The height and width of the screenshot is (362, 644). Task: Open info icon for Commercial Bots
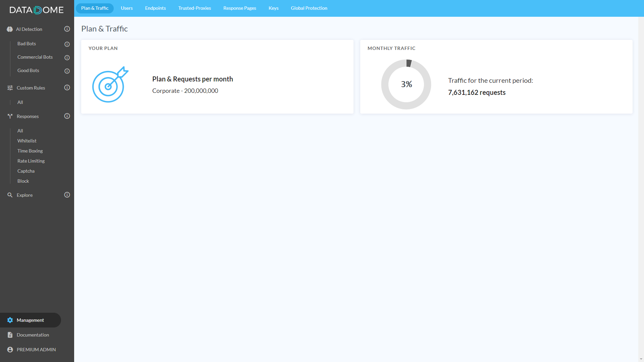(67, 58)
